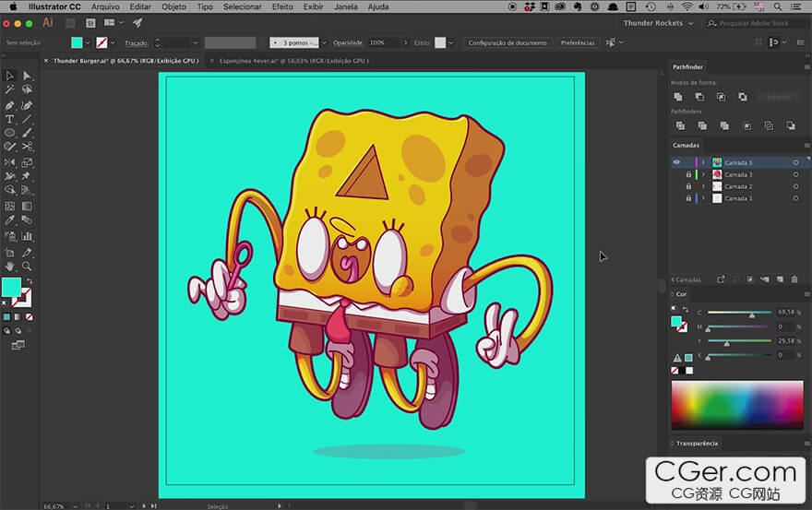Select the Scissors tool
Viewport: 812px width, 510px height.
pos(27,147)
